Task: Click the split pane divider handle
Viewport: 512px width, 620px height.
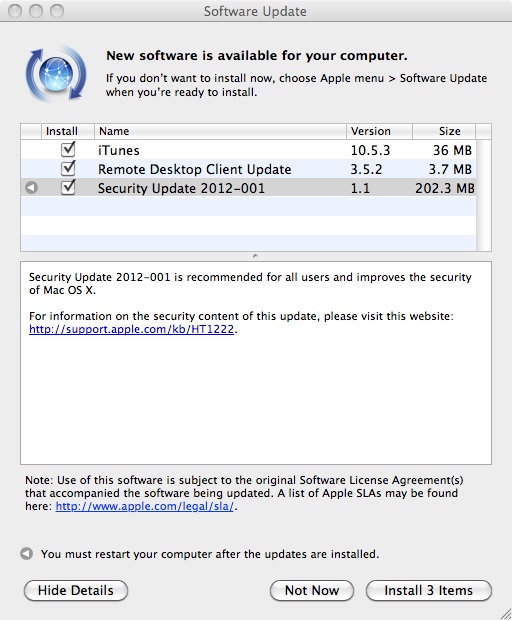Action: 255,256
